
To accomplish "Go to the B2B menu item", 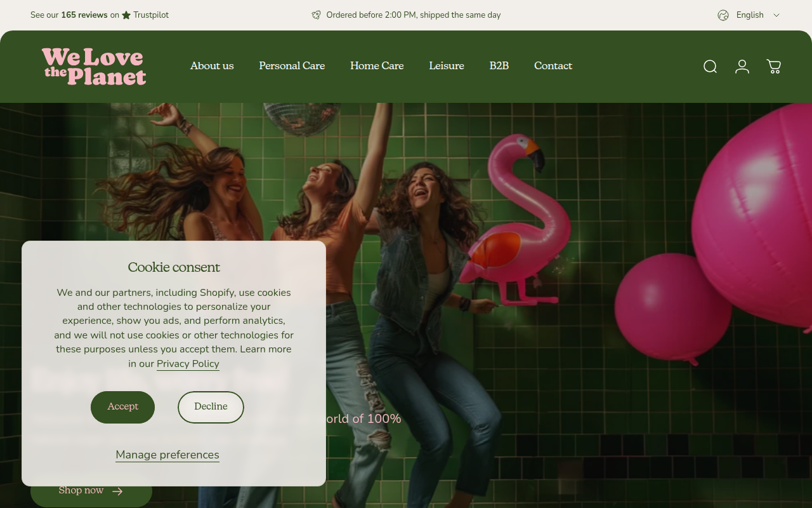I will (499, 66).
